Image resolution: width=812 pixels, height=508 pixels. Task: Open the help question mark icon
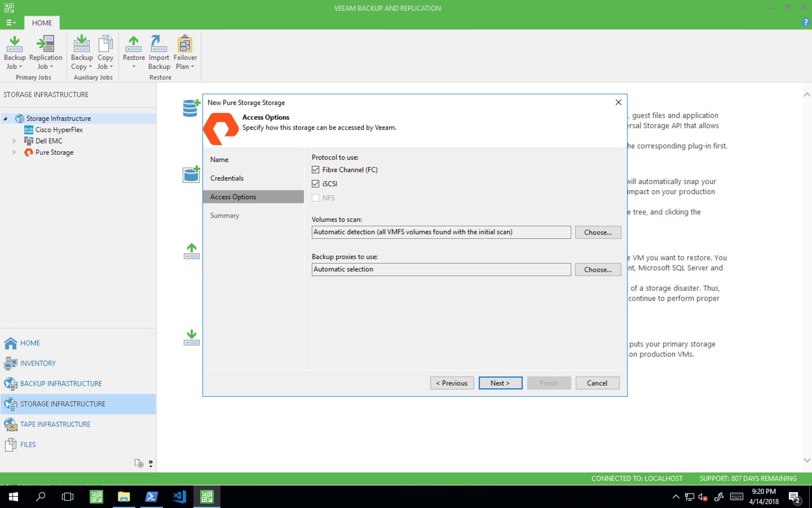(x=805, y=23)
